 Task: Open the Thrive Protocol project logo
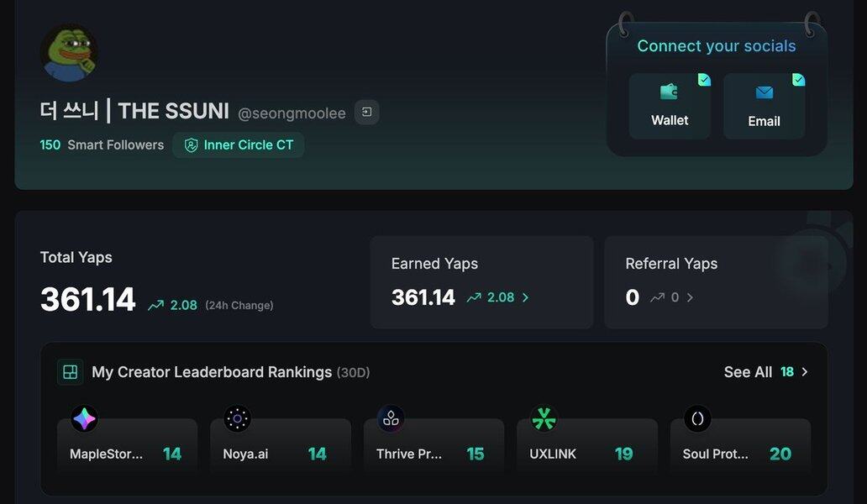[x=391, y=418]
